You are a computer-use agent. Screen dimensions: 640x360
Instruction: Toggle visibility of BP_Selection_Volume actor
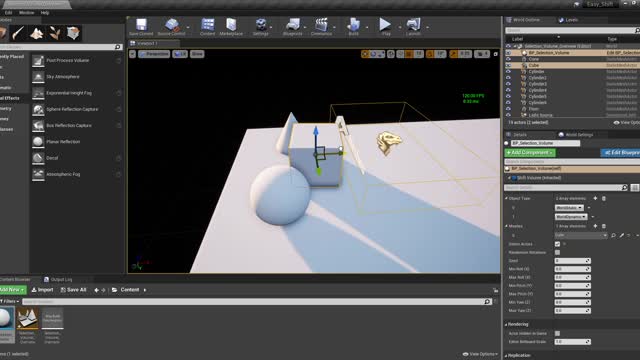tap(508, 53)
